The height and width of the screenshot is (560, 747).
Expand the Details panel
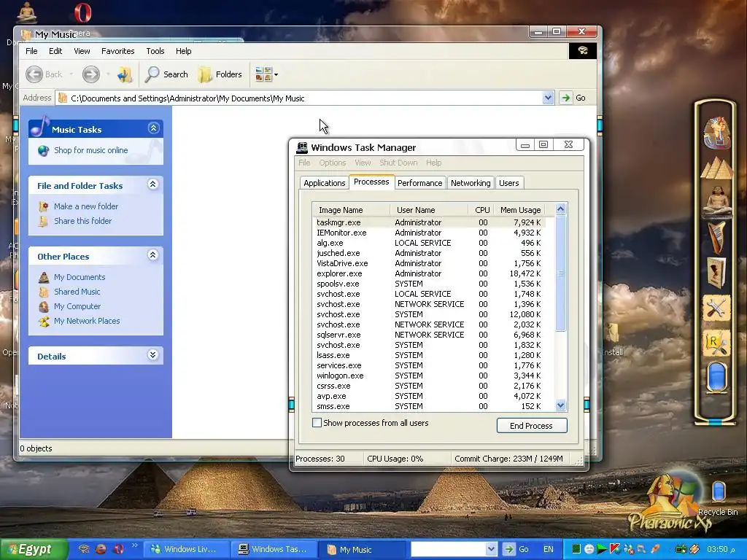point(153,355)
